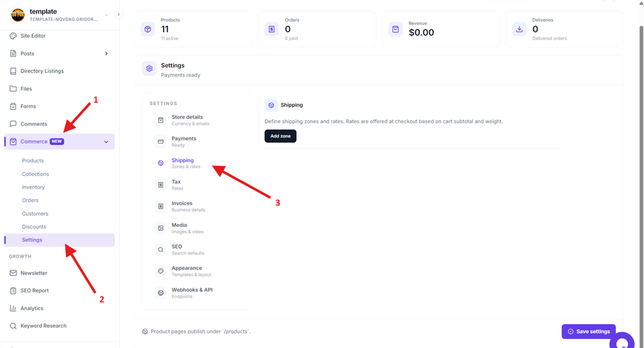The width and height of the screenshot is (644, 348).
Task: Select the Newsletter envelope icon
Action: tap(13, 273)
